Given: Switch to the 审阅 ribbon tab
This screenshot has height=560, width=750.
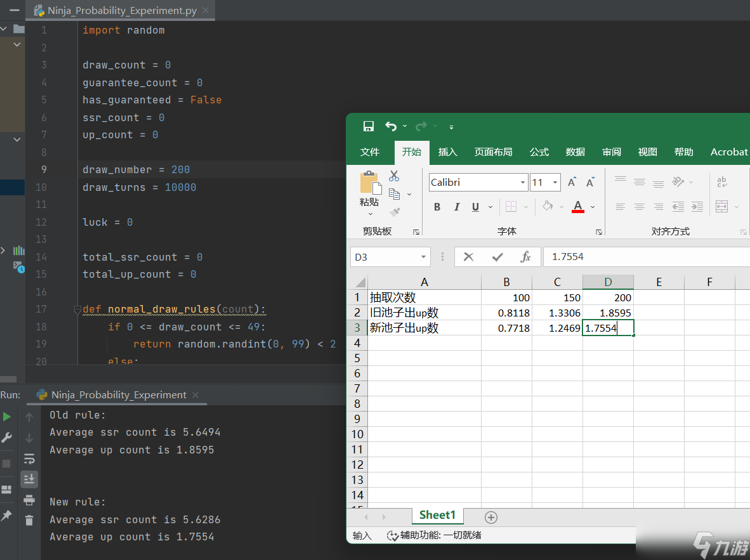Looking at the screenshot, I should pyautogui.click(x=611, y=152).
